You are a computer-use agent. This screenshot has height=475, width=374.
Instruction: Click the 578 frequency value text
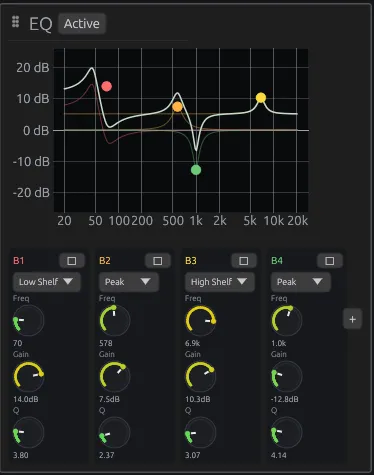[106, 343]
